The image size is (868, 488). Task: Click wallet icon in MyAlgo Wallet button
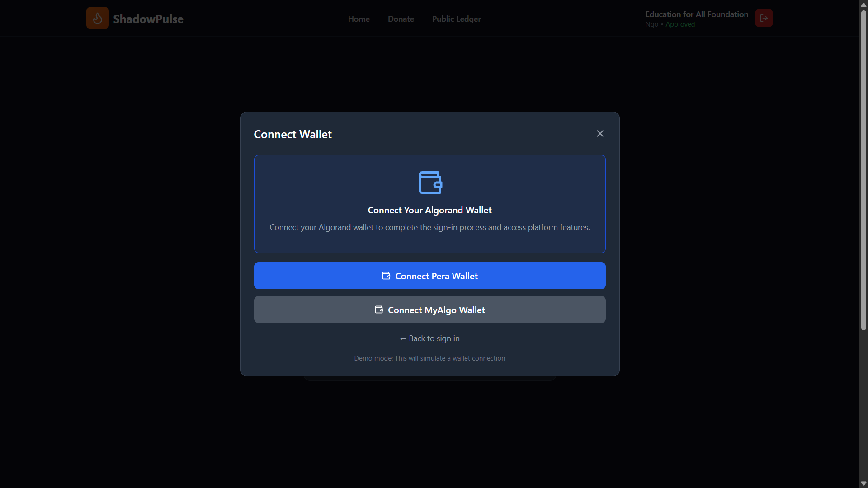pyautogui.click(x=379, y=310)
